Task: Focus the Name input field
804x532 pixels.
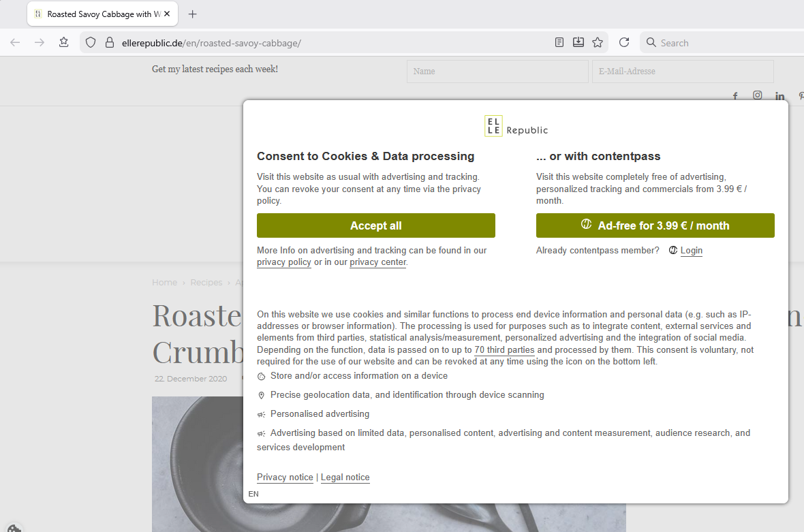Action: [497, 72]
